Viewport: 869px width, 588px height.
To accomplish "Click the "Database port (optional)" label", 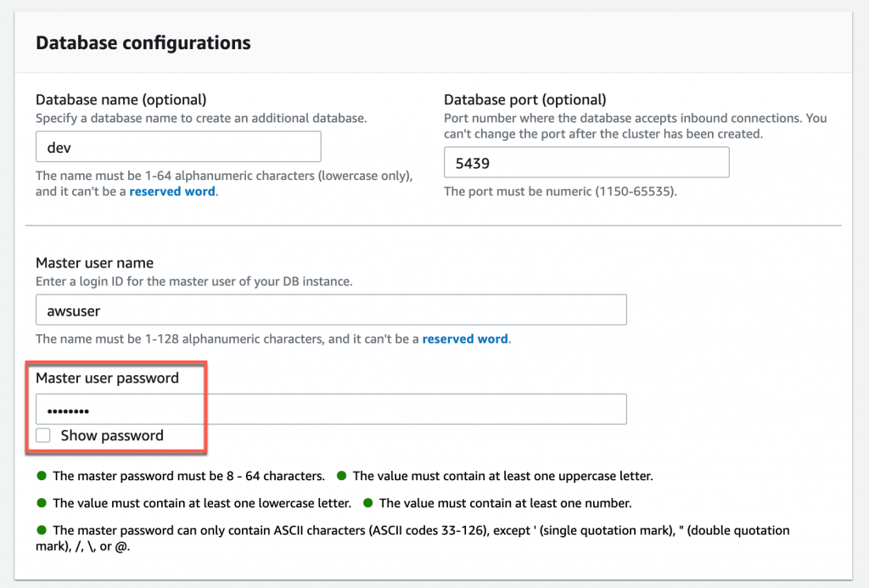I will pos(525,100).
